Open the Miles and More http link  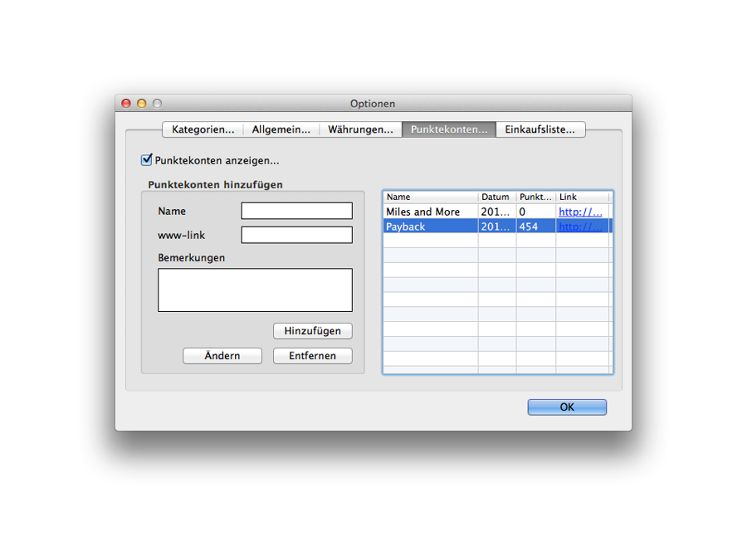pyautogui.click(x=580, y=212)
